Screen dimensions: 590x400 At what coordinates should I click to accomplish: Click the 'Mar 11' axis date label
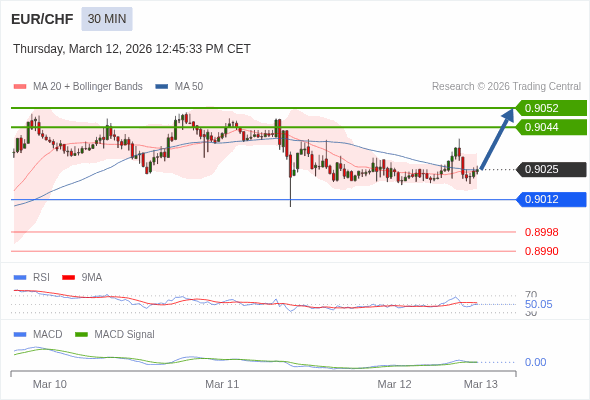coord(222,384)
